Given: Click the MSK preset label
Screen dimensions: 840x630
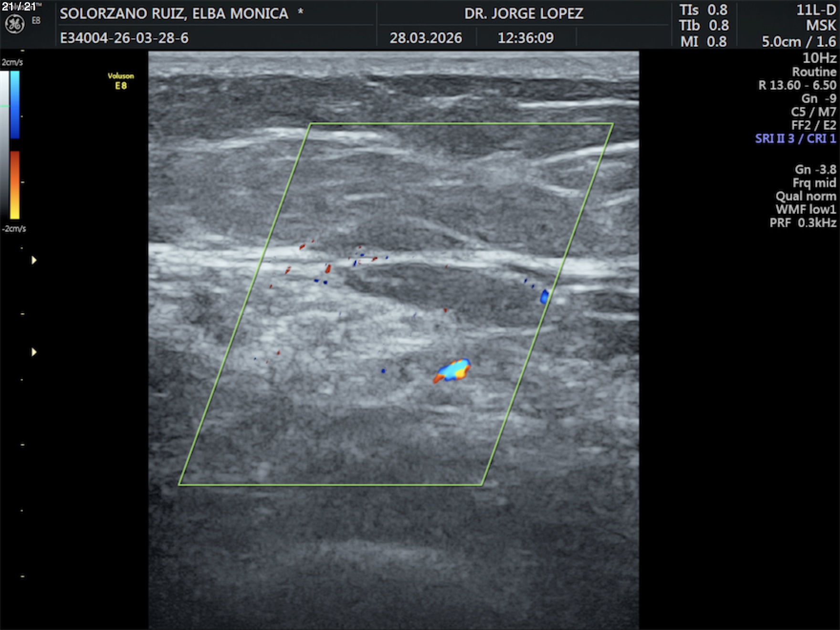Looking at the screenshot, I should [821, 26].
